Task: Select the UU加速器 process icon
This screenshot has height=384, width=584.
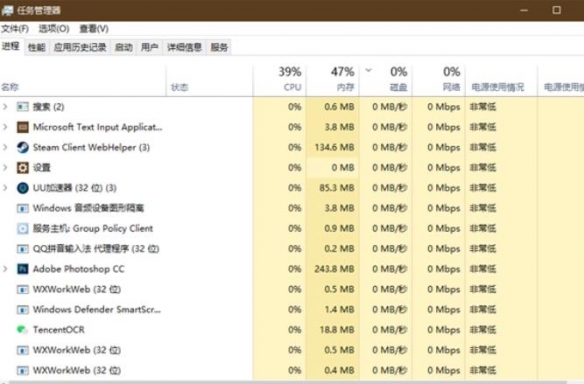Action: (x=23, y=188)
